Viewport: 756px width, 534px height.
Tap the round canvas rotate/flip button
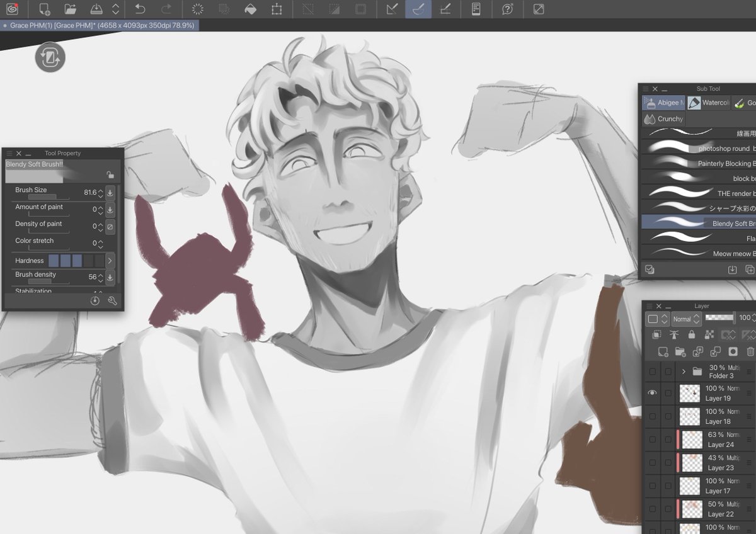coord(50,57)
